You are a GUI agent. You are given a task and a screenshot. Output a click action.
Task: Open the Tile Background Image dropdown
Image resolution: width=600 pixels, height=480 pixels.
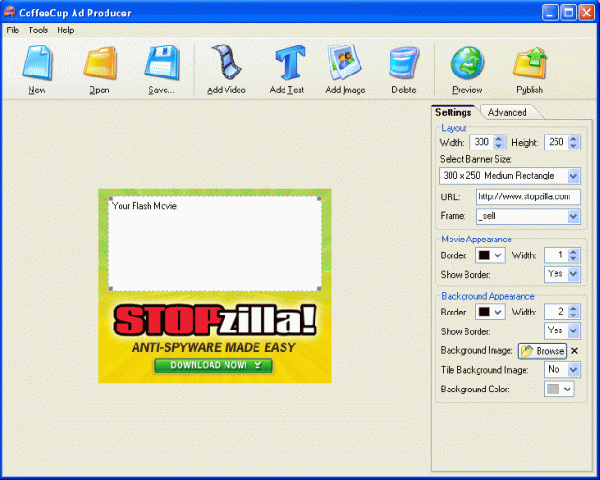(573, 369)
